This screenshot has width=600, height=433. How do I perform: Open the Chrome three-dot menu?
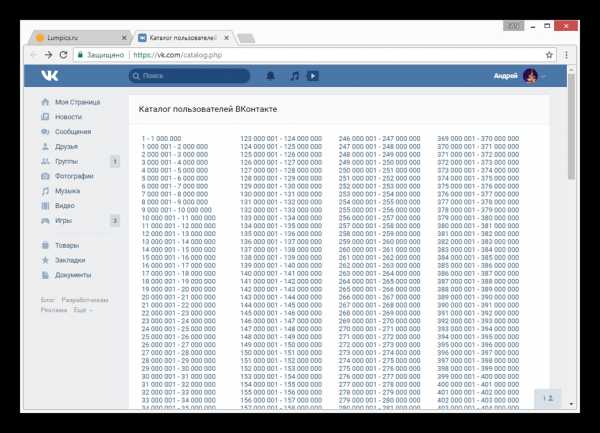click(x=566, y=55)
